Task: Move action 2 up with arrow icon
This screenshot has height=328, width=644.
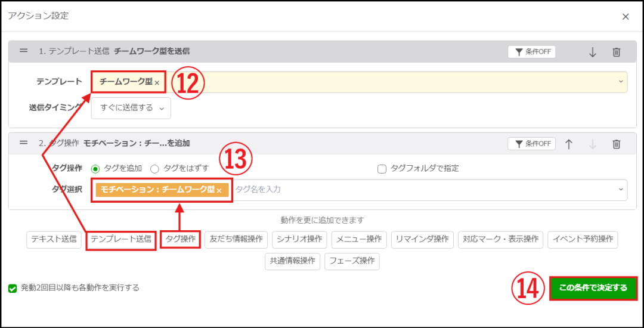Action: pos(568,144)
